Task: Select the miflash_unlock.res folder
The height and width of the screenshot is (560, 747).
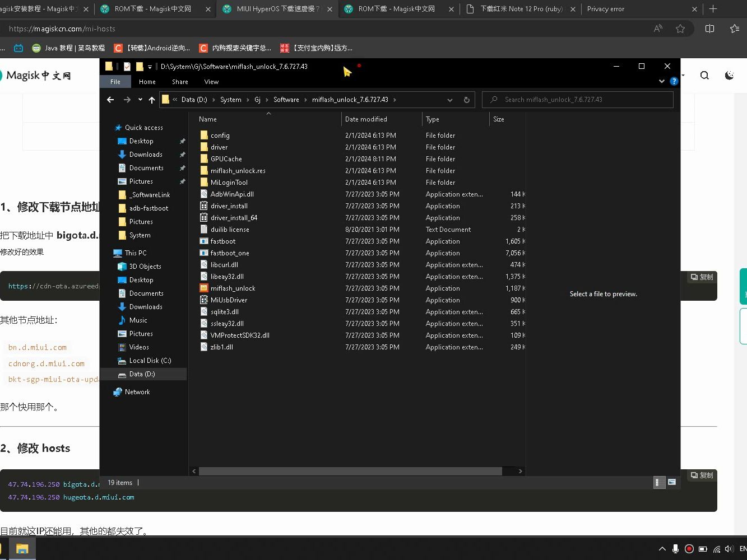Action: tap(238, 171)
